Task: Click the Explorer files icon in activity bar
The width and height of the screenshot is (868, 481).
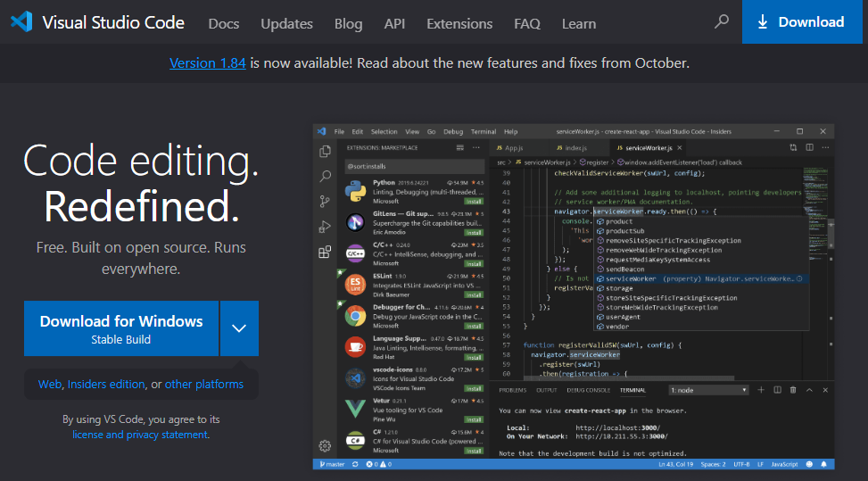Action: (325, 151)
